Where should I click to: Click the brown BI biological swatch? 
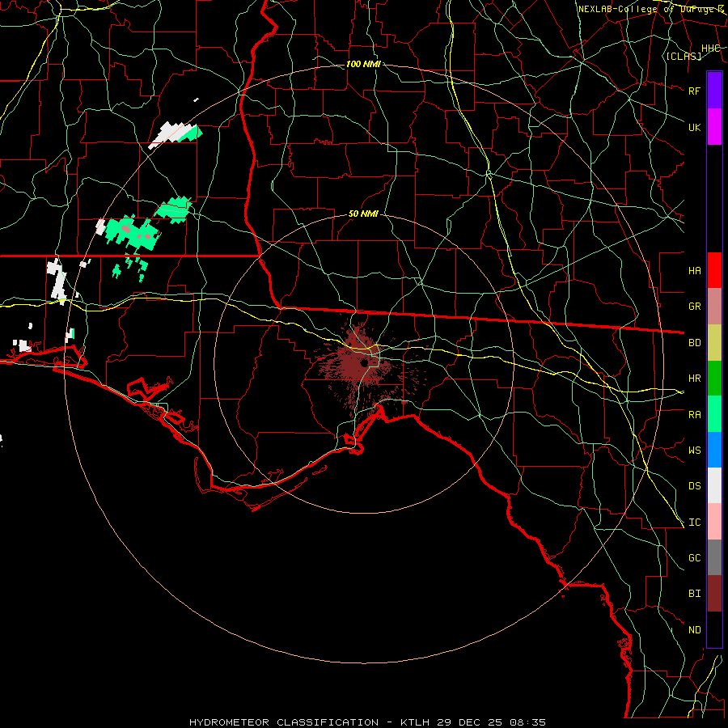point(714,594)
